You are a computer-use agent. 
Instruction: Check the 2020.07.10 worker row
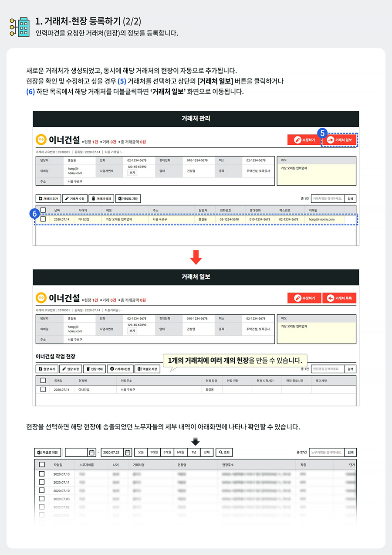tap(42, 490)
